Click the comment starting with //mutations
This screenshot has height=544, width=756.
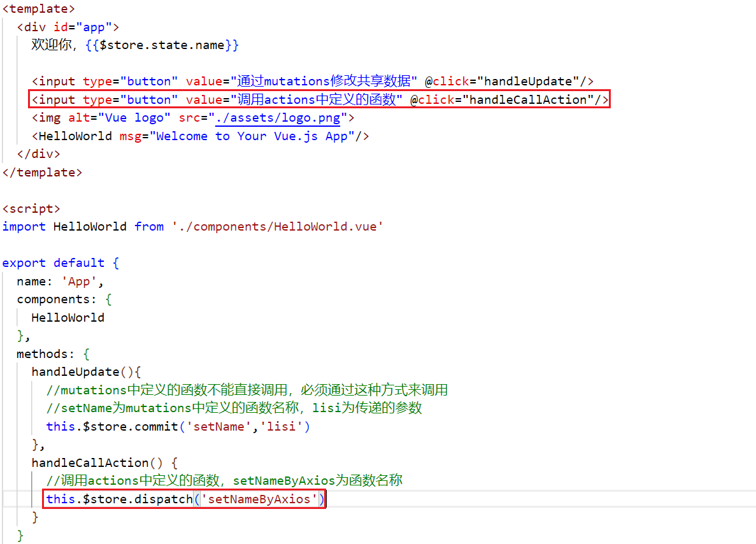246,390
